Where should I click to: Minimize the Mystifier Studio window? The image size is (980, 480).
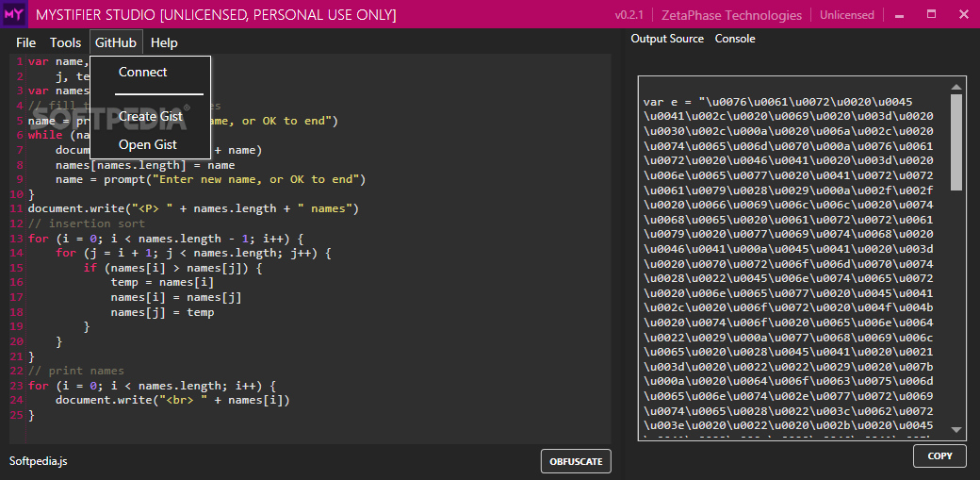pos(900,14)
